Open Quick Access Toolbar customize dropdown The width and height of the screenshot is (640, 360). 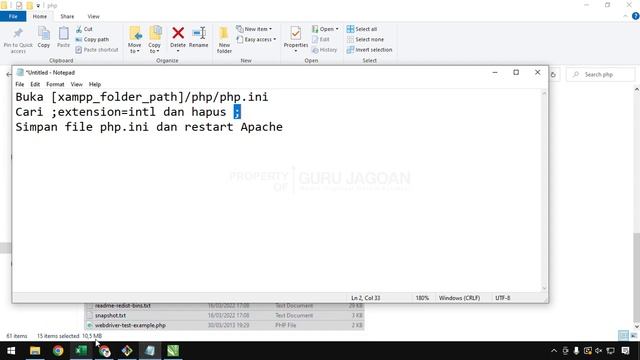point(38,5)
